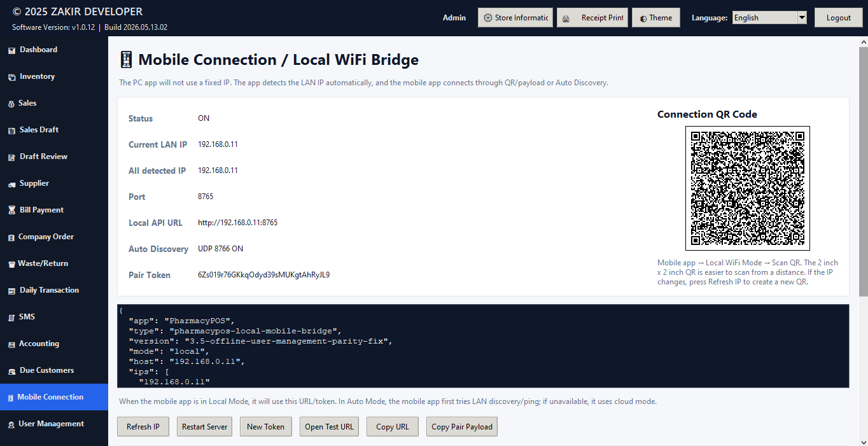868x446 pixels.
Task: Click the Local API URL http://192.168.0.11:8765
Action: point(238,223)
